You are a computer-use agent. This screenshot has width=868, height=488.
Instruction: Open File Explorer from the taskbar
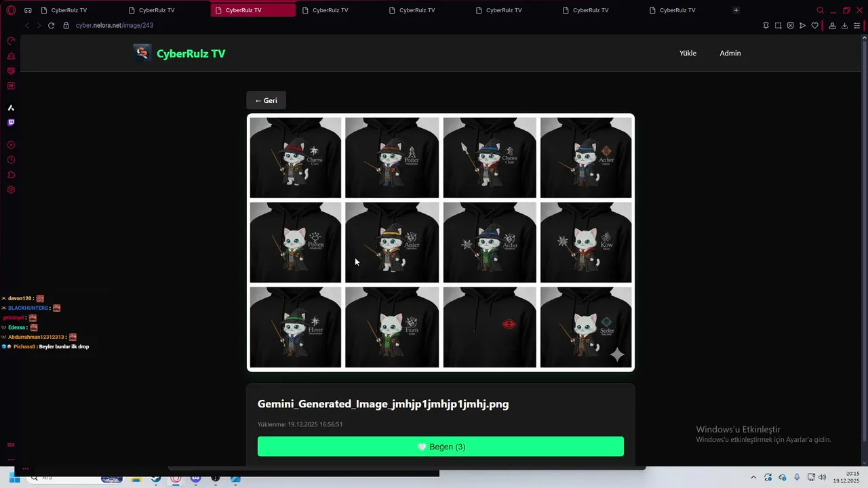coord(136,479)
